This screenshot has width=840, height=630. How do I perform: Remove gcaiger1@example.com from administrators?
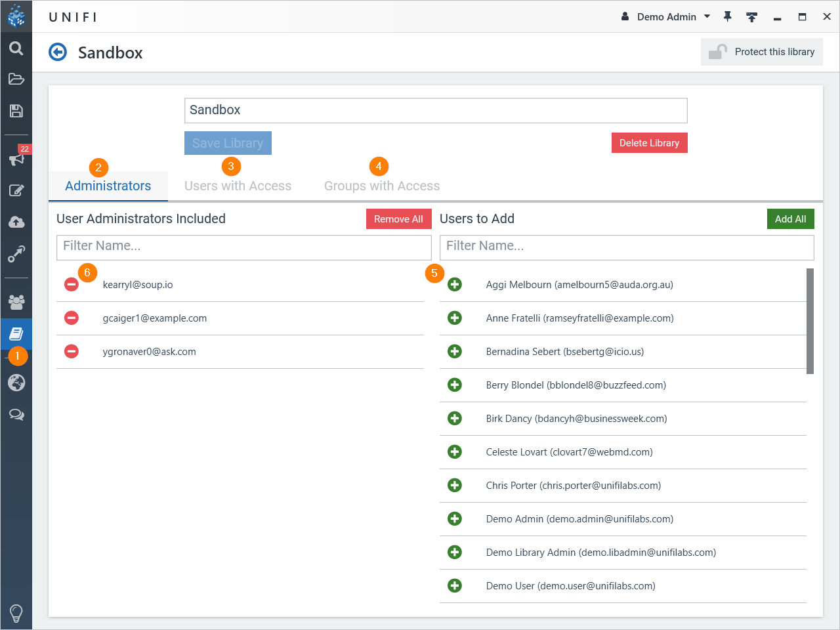click(x=72, y=318)
